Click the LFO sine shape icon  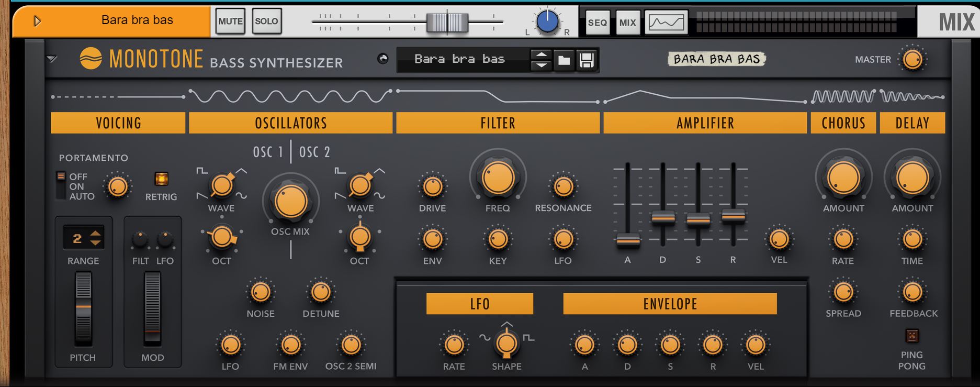point(485,338)
